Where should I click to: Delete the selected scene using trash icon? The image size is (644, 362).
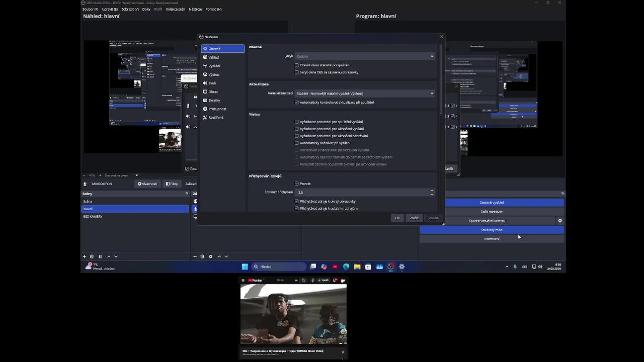click(92, 256)
